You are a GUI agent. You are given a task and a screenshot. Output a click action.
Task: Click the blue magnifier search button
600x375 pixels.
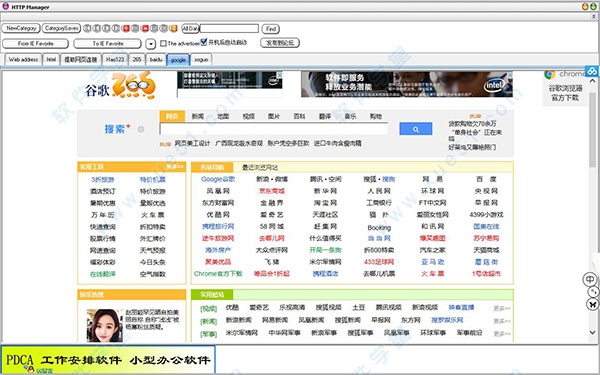(x=416, y=129)
